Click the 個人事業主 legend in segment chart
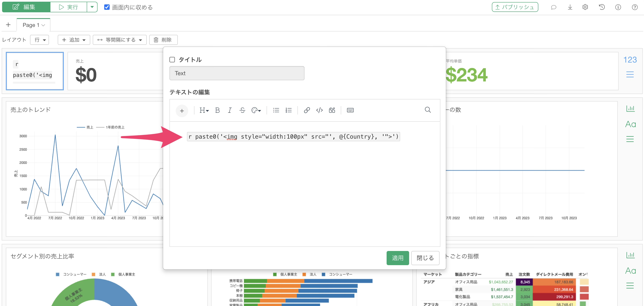 click(x=123, y=274)
